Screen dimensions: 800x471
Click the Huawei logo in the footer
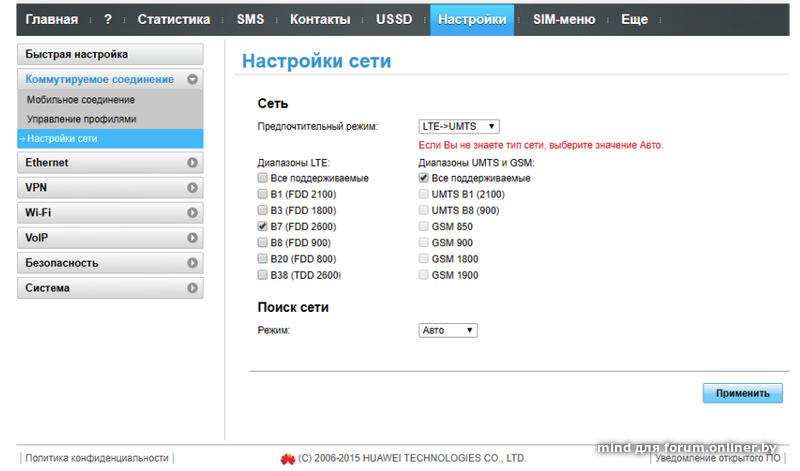[288, 459]
